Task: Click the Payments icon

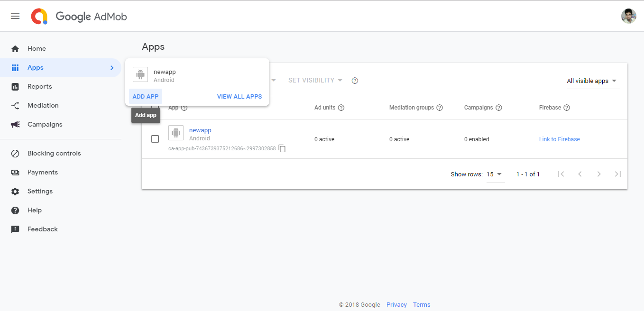Action: click(15, 173)
